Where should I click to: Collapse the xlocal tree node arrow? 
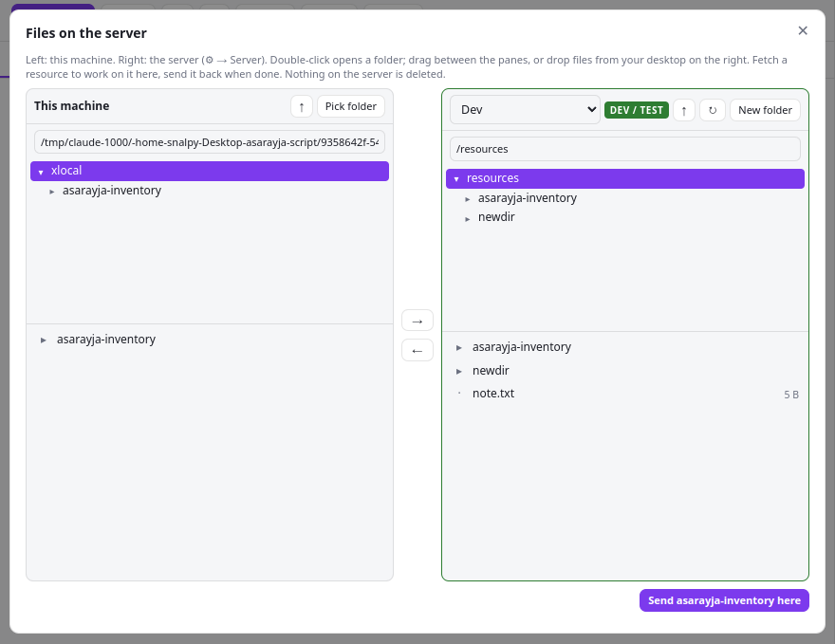coord(41,172)
